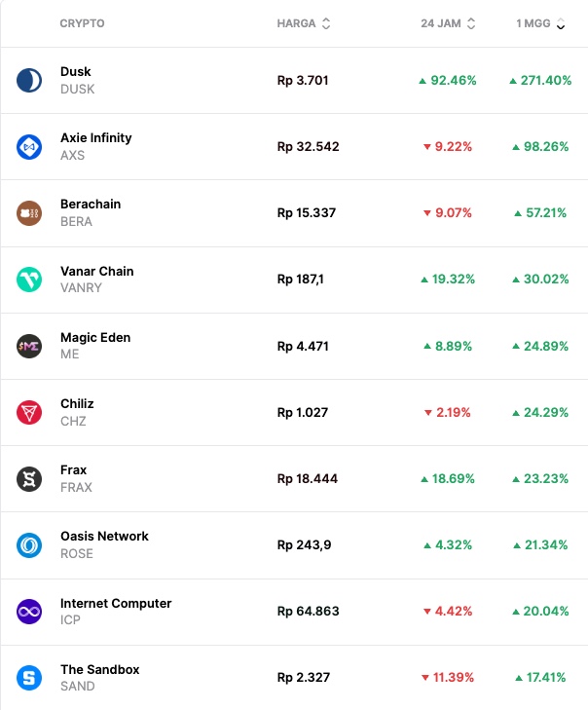Viewport: 588px width, 710px height.
Task: Click the Internet Computer infinity icon
Action: pyautogui.click(x=29, y=612)
